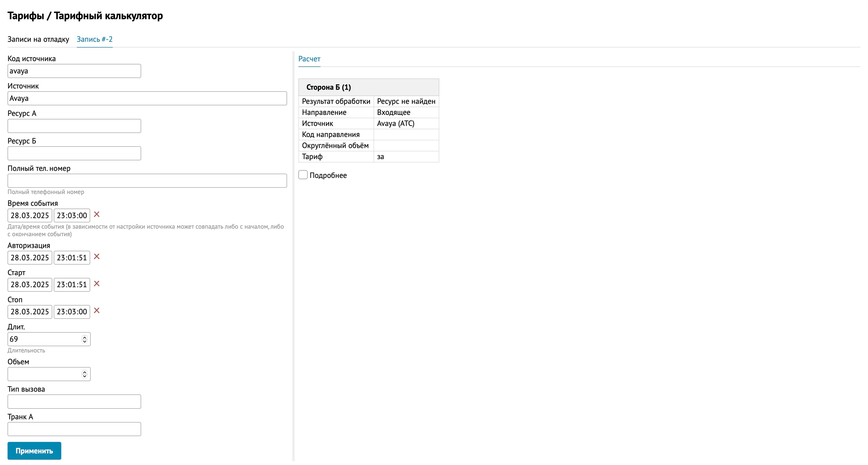Edit the Старт date field
Image resolution: width=868 pixels, height=465 pixels.
30,285
